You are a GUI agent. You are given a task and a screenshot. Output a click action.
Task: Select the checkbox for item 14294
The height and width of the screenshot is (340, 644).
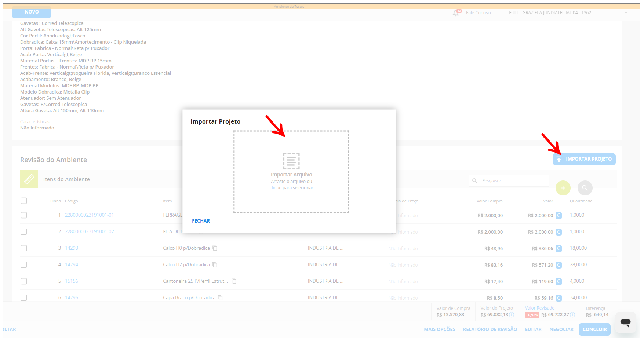(x=24, y=265)
